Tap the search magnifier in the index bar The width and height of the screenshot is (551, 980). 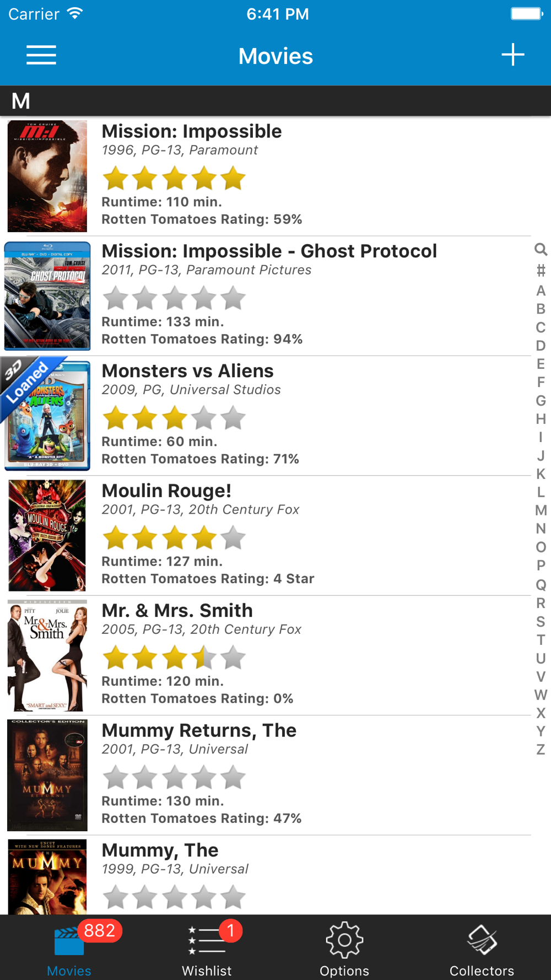pyautogui.click(x=541, y=250)
